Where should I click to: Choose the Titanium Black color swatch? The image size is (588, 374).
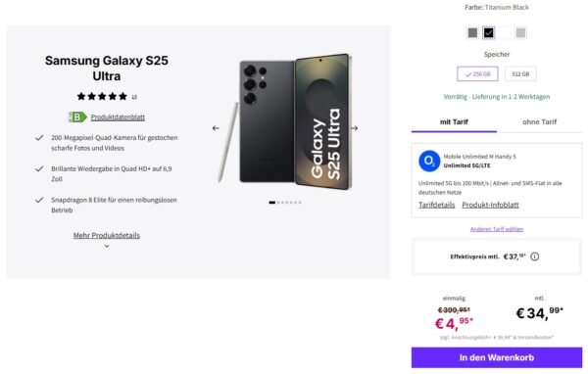point(489,33)
